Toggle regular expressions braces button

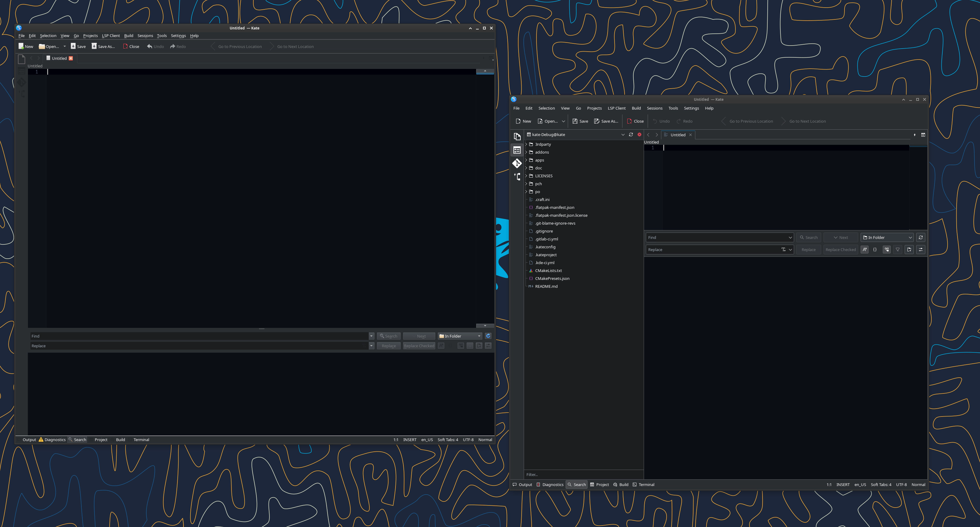tap(875, 250)
